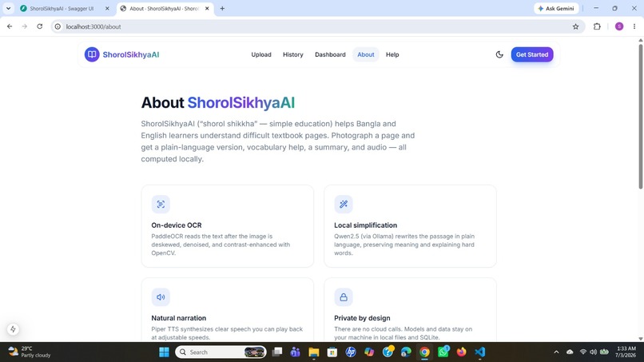The width and height of the screenshot is (644, 362).
Task: Open WhatsApp from the taskbar
Action: 443,352
